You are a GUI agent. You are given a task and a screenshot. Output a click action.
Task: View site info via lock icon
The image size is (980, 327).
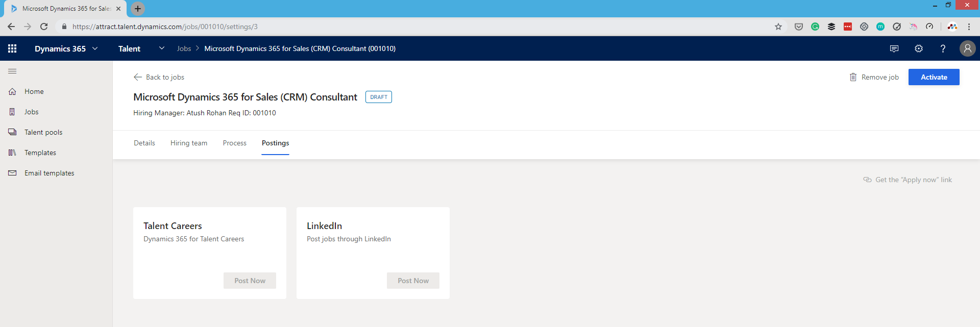pyautogui.click(x=64, y=27)
